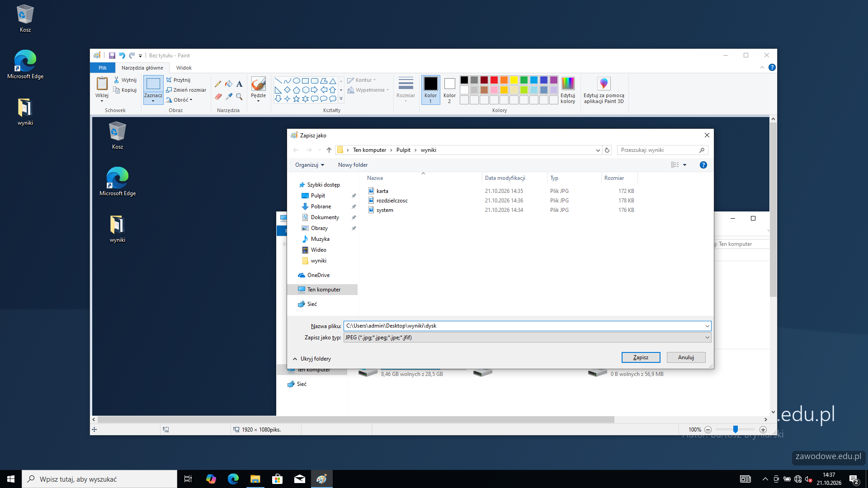Open the Organizuj dropdown menu
Image resolution: width=868 pixels, height=488 pixels.
point(310,165)
